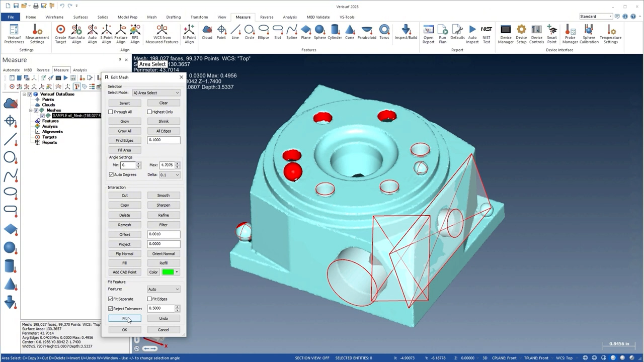Viewport: 644px width, 362px height.
Task: Open Verisurf Preferences in ribbon
Action: (14, 34)
